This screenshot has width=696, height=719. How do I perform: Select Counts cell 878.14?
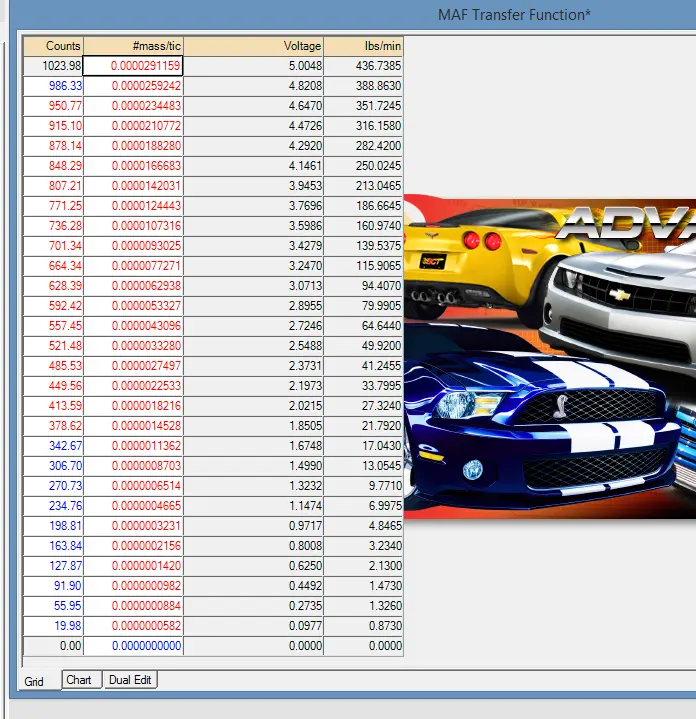[53, 146]
